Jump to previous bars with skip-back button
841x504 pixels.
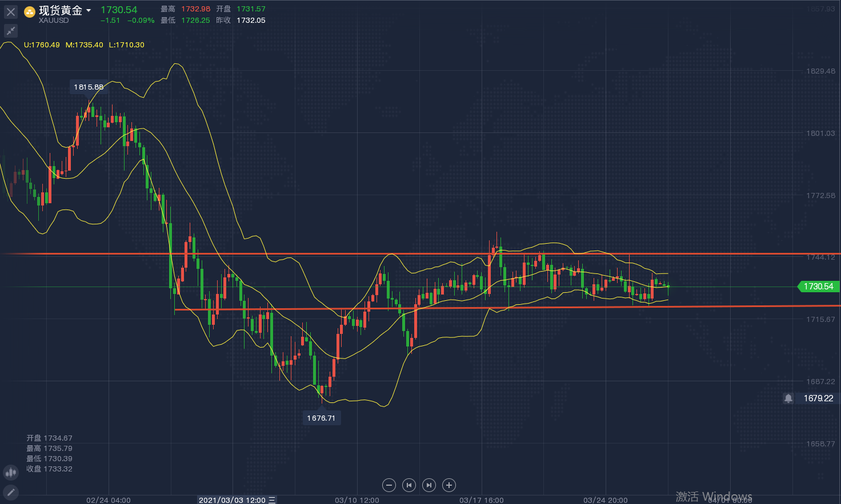point(409,485)
